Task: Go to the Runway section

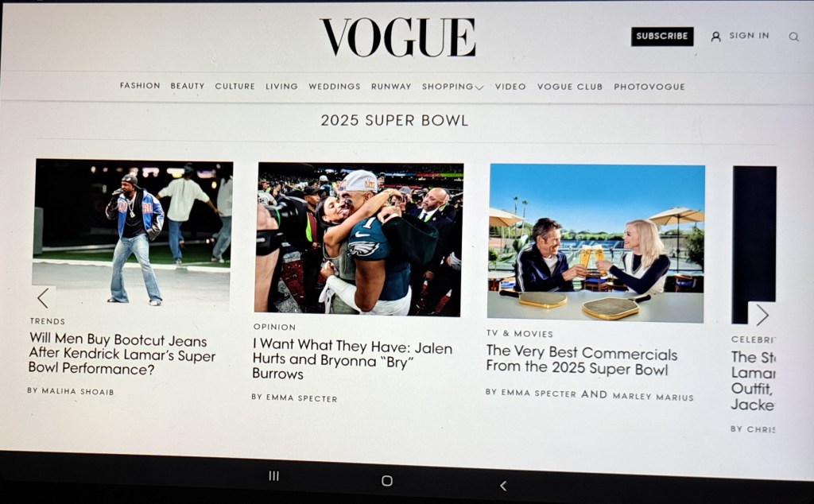Action: (391, 86)
